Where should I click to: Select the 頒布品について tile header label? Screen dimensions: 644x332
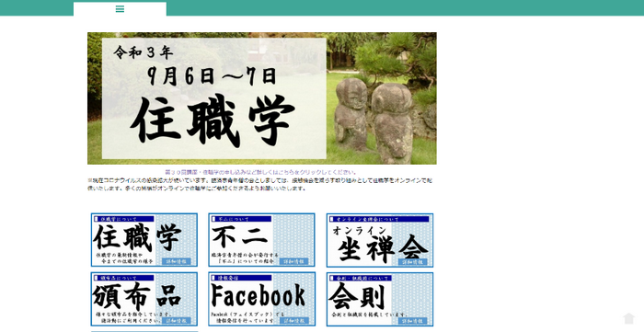(x=124, y=278)
